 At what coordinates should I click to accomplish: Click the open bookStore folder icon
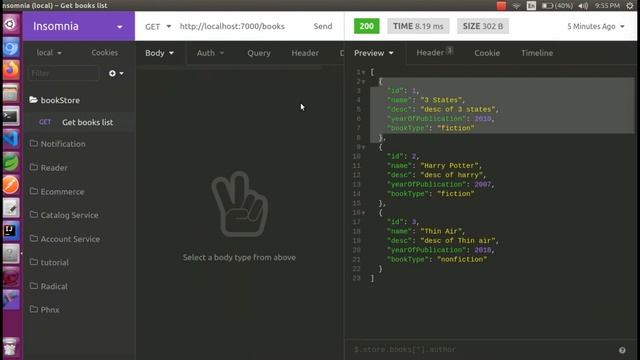point(33,100)
